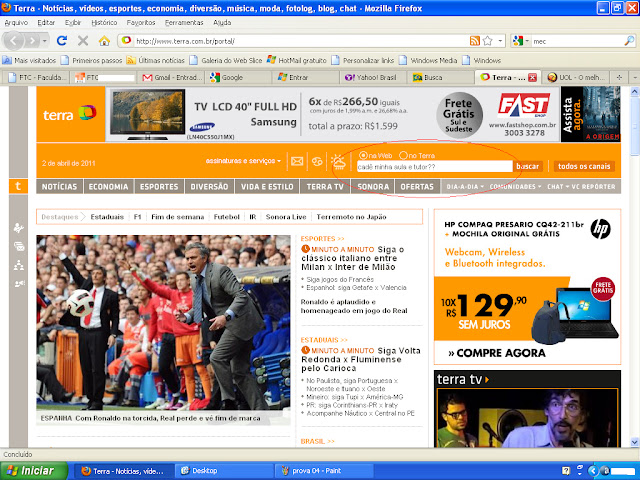Stop loading with the X icon
This screenshot has width=640, height=480.
click(83, 41)
